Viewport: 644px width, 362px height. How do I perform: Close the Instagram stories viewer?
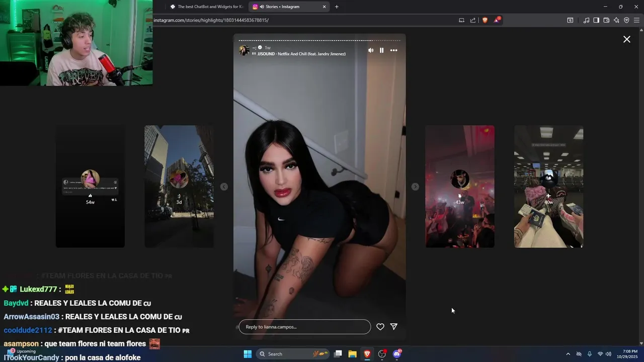[627, 39]
